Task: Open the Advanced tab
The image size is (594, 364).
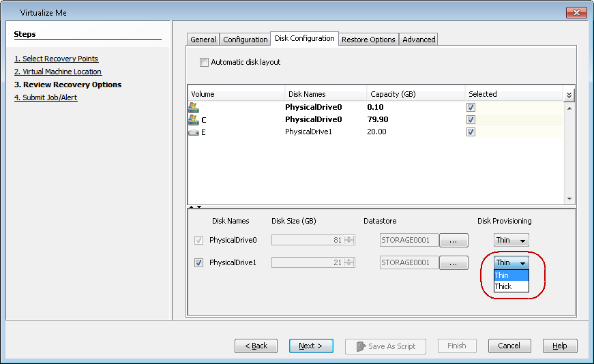Action: pyautogui.click(x=419, y=40)
